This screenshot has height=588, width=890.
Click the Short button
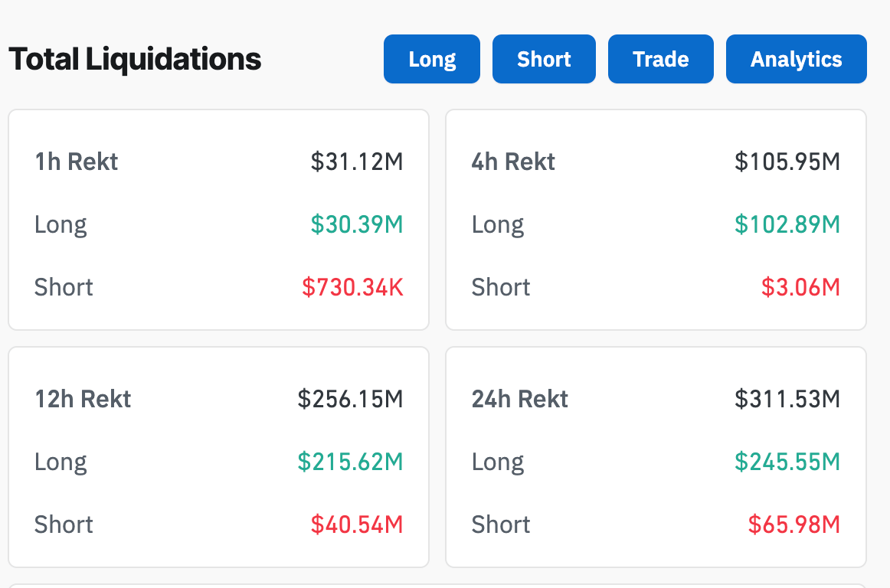click(544, 59)
